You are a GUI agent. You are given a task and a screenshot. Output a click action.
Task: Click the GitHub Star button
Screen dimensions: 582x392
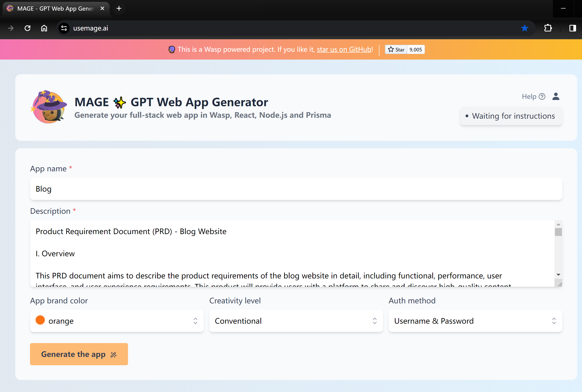pos(396,49)
